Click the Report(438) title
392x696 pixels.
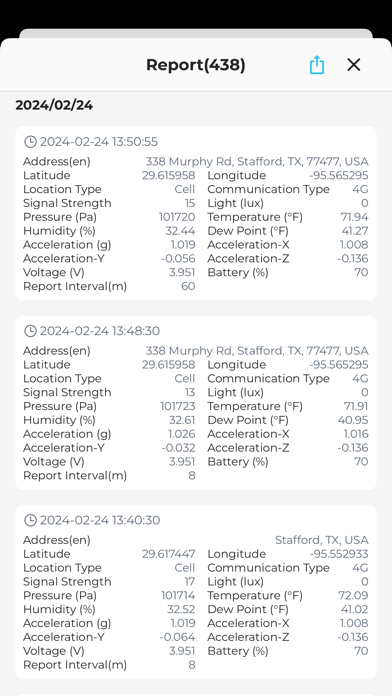click(196, 65)
